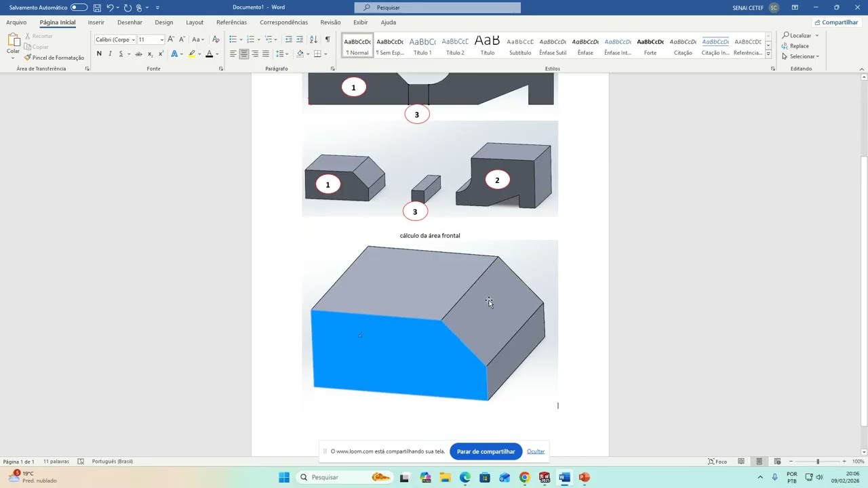
Task: Activate Pincel de Formatação format painter
Action: 54,58
